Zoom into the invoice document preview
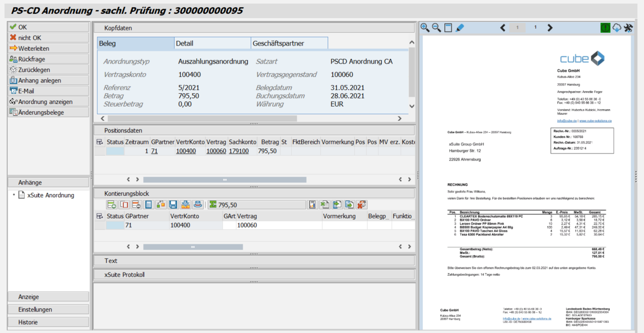 [x=425, y=28]
